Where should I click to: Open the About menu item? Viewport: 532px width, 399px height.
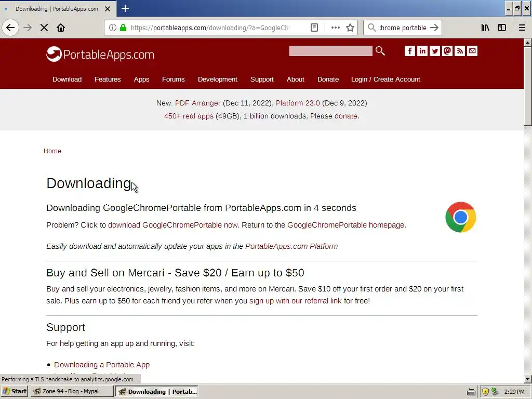[295, 79]
